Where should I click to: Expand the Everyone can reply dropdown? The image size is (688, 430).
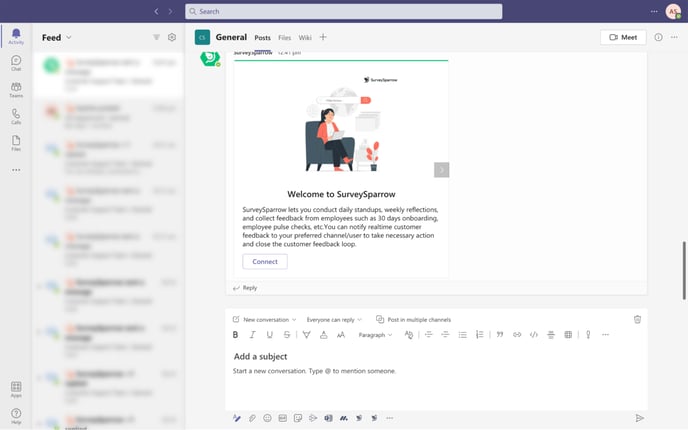[334, 319]
